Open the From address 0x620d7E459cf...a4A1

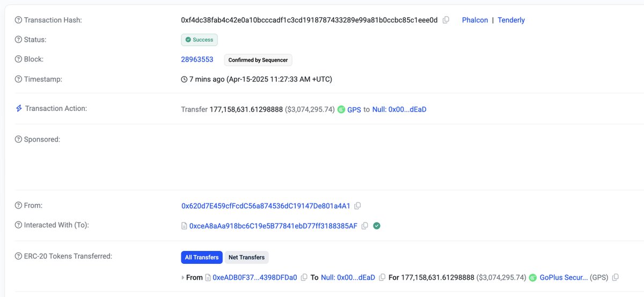pyautogui.click(x=266, y=206)
